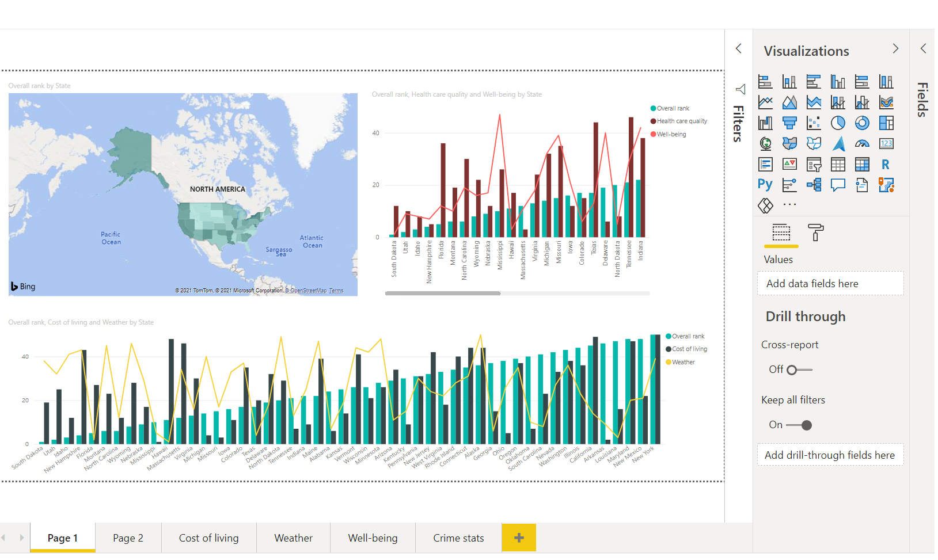
Task: Choose the funnel chart visualization
Action: tap(789, 123)
